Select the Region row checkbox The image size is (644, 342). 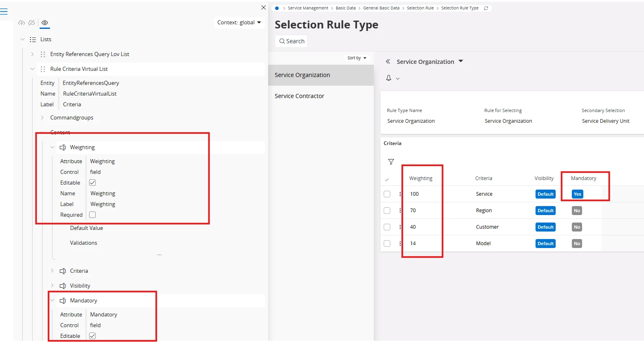387,211
